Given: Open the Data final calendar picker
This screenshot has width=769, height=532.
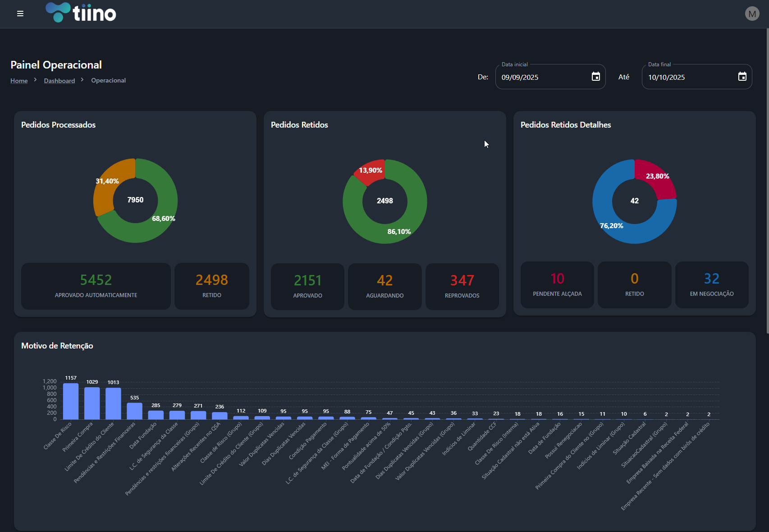Looking at the screenshot, I should [x=742, y=77].
